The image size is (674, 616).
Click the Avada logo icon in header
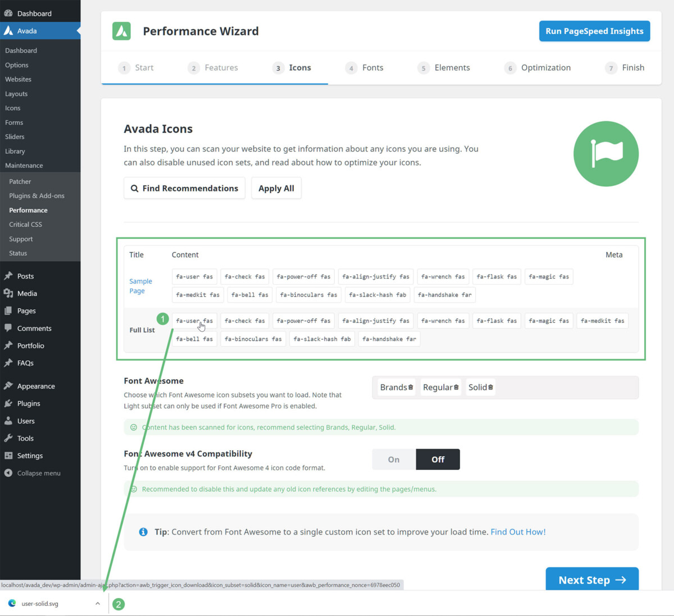121,31
